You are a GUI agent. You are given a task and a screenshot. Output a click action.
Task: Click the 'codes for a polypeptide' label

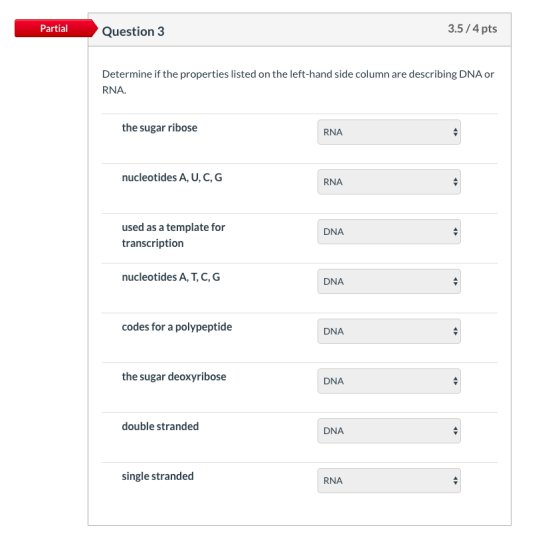point(177,327)
